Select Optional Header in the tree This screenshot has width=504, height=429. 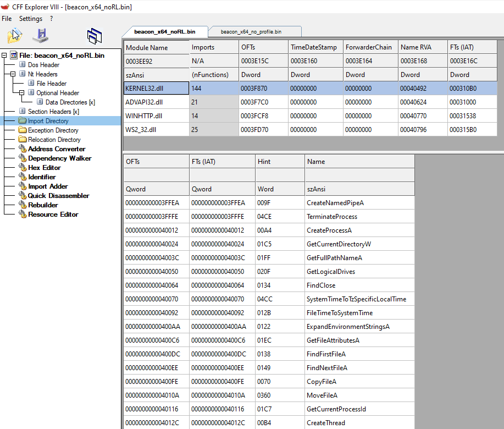58,92
